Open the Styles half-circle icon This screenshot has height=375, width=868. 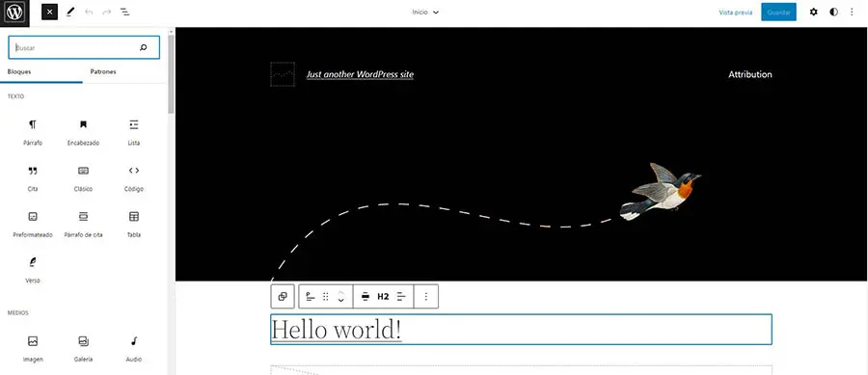833,12
